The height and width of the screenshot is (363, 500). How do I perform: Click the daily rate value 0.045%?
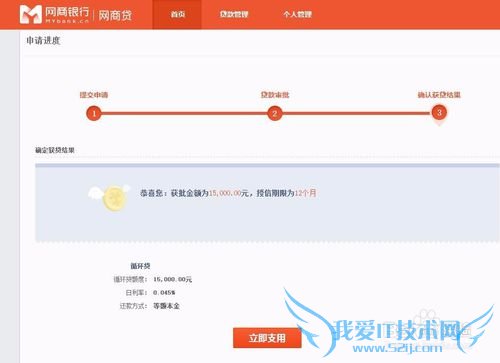pos(164,293)
